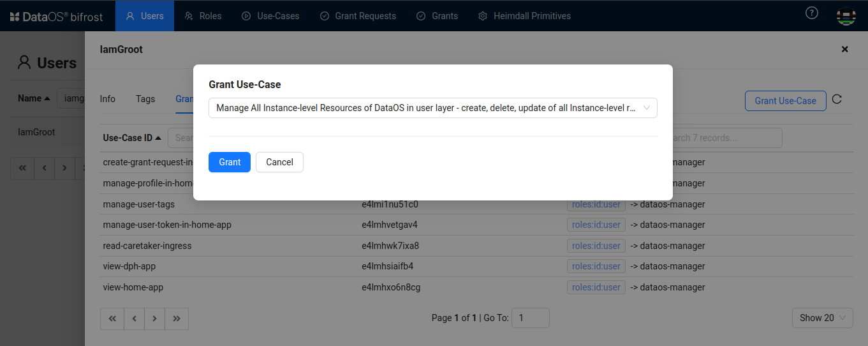Image resolution: width=868 pixels, height=346 pixels.
Task: Switch to Use-Cases in top navigation
Action: click(270, 16)
